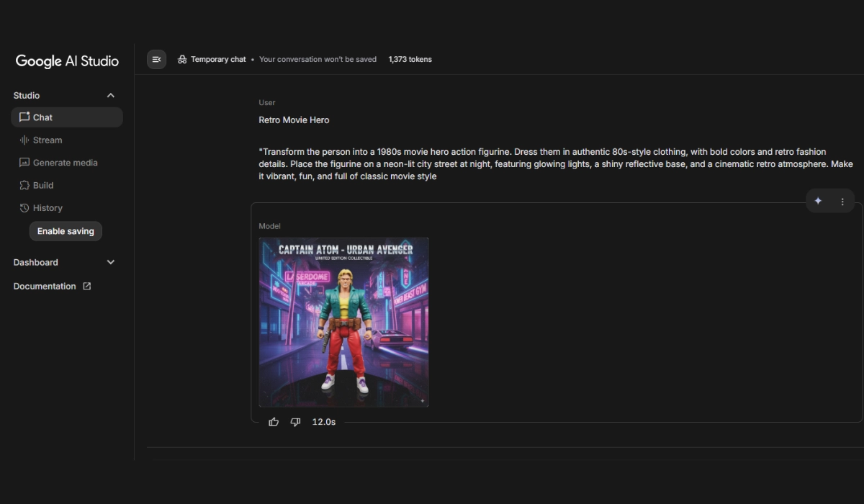Open the three-dot more options menu
The height and width of the screenshot is (504, 864).
(x=842, y=202)
